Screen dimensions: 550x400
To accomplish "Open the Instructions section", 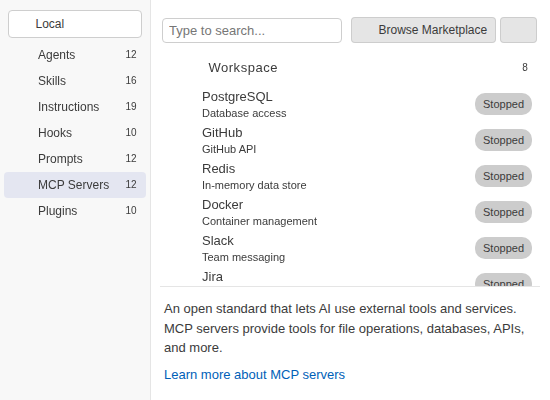I will tap(75, 107).
